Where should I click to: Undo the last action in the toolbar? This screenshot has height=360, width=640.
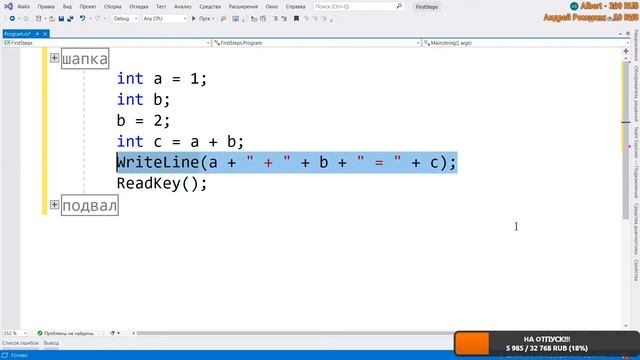82,19
